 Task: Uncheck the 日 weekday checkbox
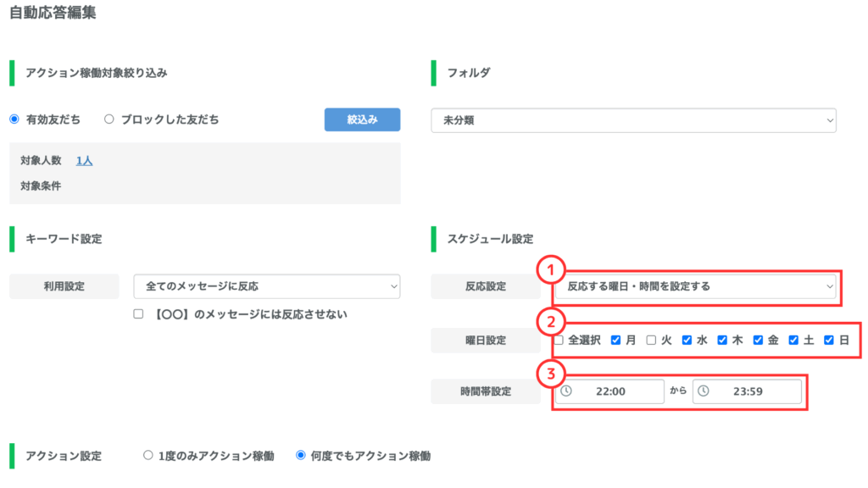click(x=829, y=340)
